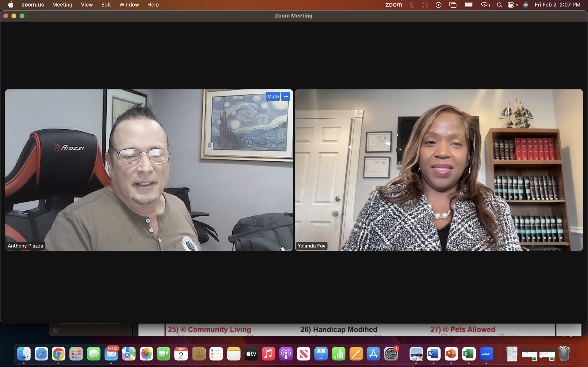Open the Calendar app showing Feb 2
Screen dimensions: 588x367
pos(181,354)
